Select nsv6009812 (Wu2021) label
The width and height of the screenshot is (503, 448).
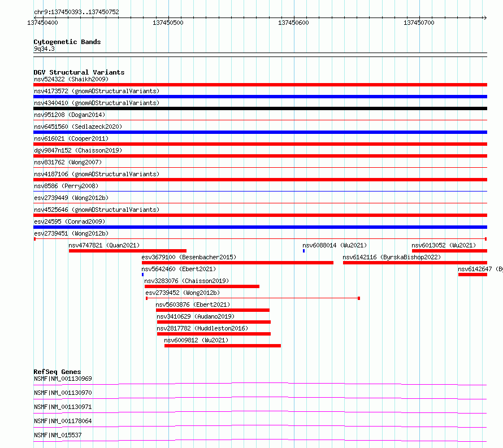coord(196,340)
